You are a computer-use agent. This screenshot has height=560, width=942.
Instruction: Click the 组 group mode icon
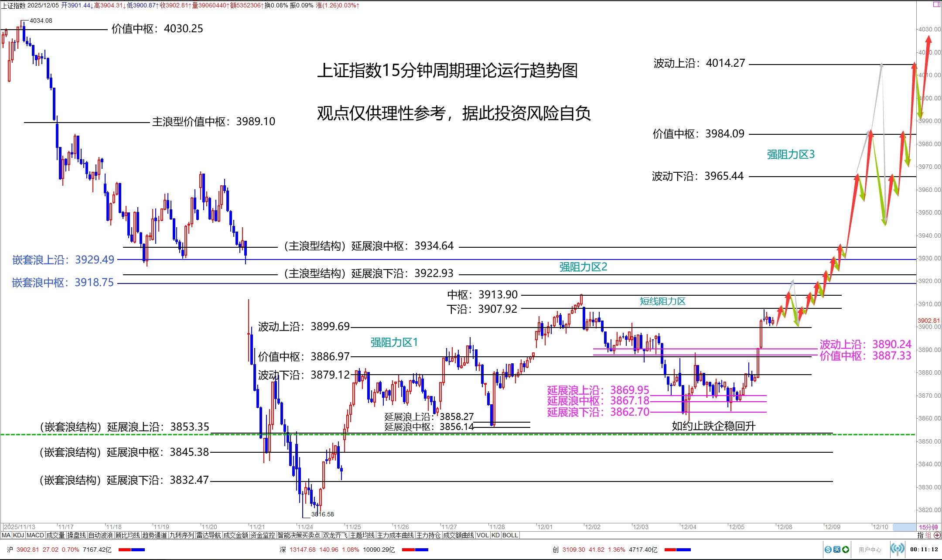[x=928, y=535]
